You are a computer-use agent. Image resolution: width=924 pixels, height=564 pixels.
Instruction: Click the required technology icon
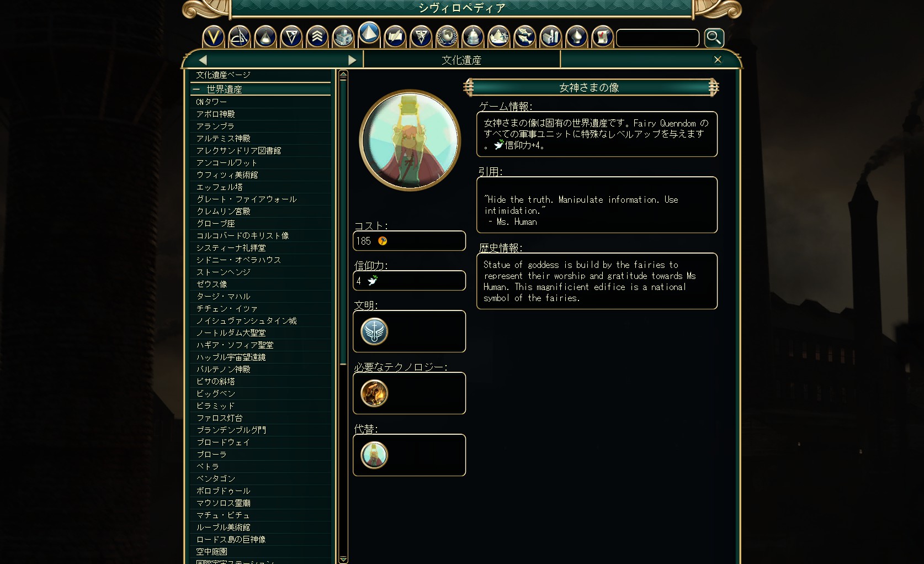[x=374, y=393]
